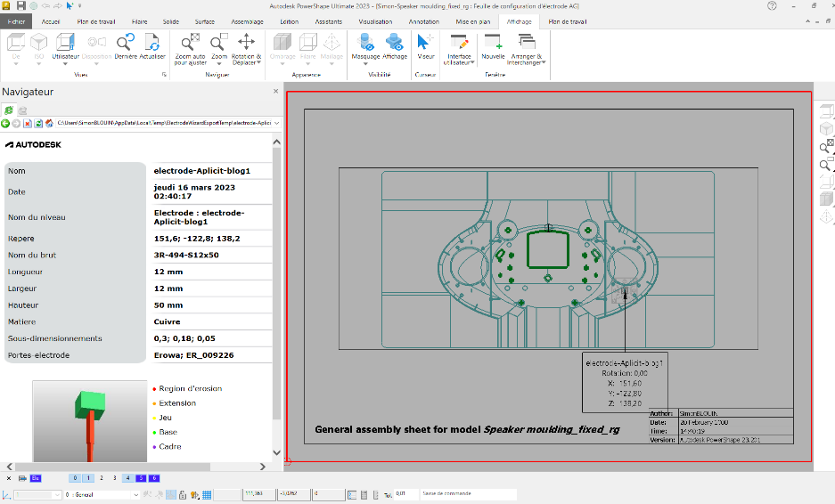Click the printer-like icon beside levels
The height and width of the screenshot is (504, 835).
[22, 478]
